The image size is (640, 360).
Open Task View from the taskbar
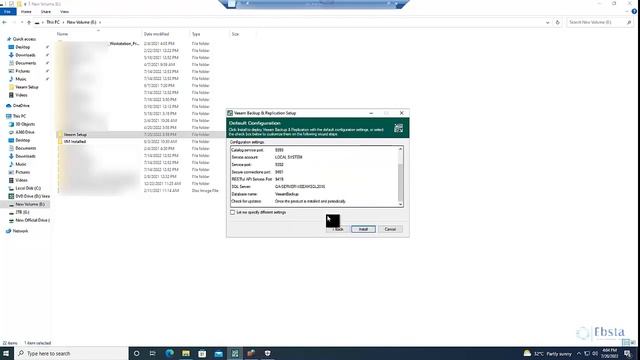pyautogui.click(x=153, y=353)
